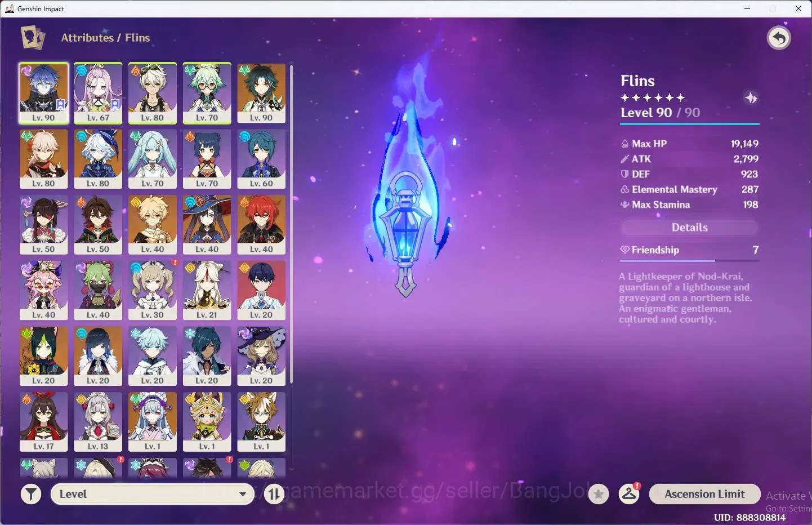This screenshot has height=525, width=812.
Task: Click the Max HP 19,149 stat
Action: 689,144
